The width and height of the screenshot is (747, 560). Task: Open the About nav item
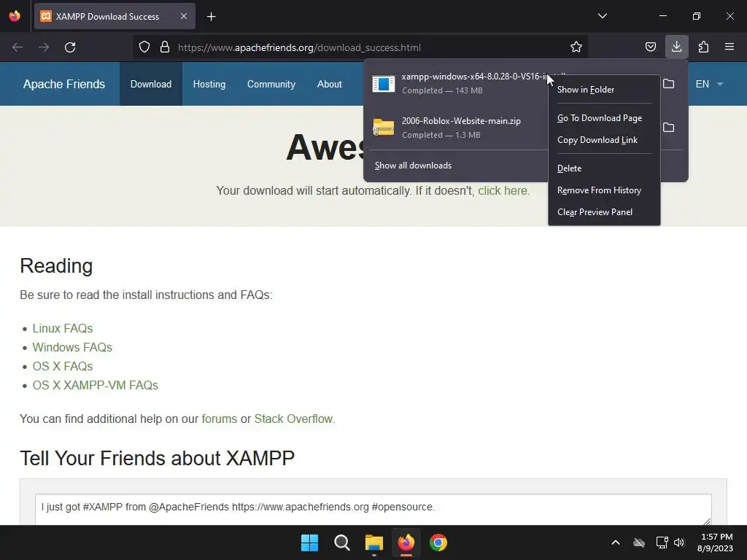click(x=330, y=85)
